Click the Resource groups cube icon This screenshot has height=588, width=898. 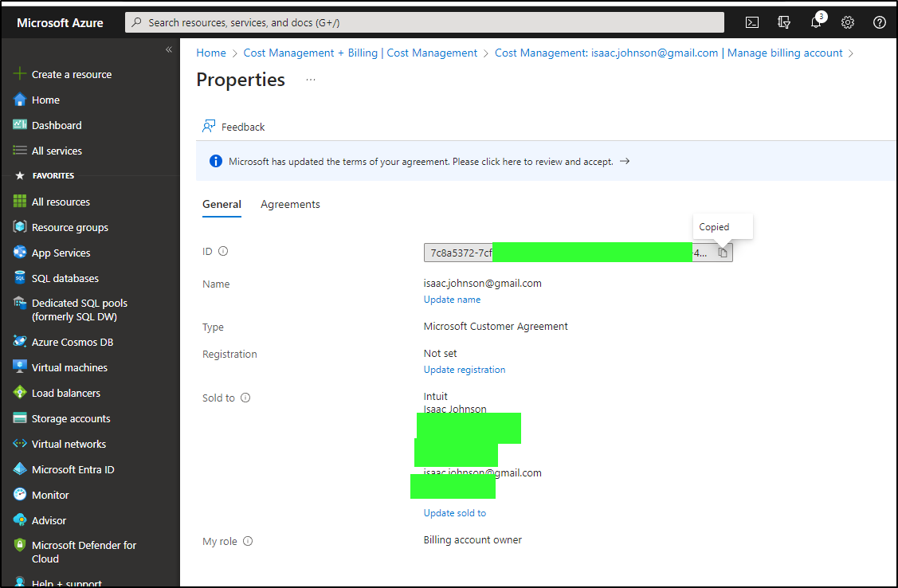(19, 227)
